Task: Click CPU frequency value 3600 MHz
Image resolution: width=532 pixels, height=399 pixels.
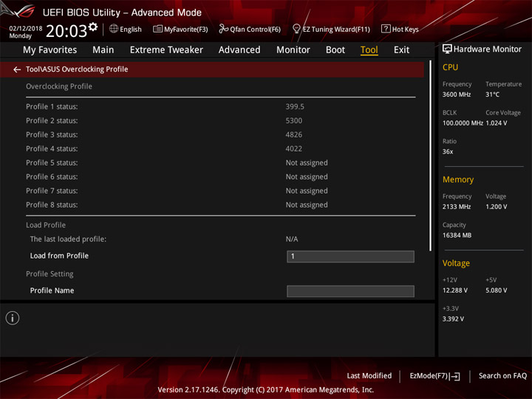Action: (457, 95)
